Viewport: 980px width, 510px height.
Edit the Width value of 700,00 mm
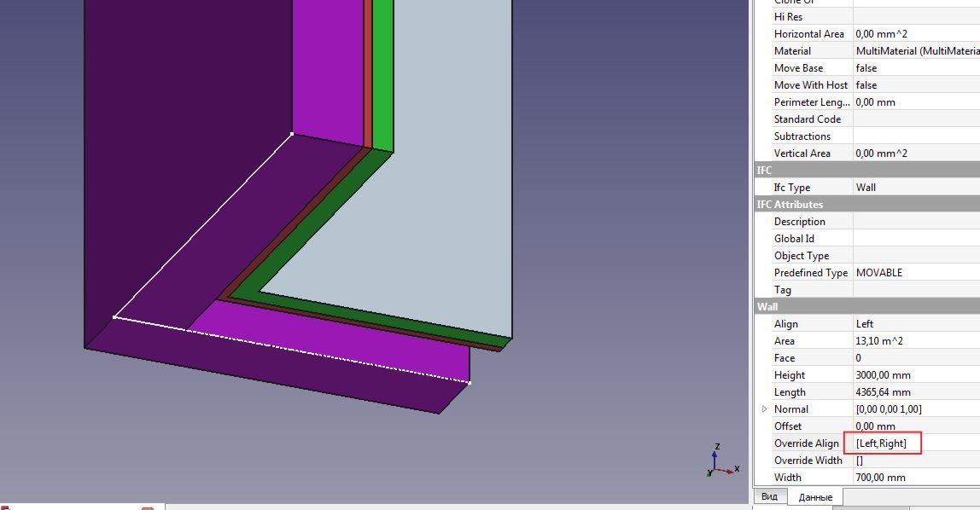(x=905, y=477)
